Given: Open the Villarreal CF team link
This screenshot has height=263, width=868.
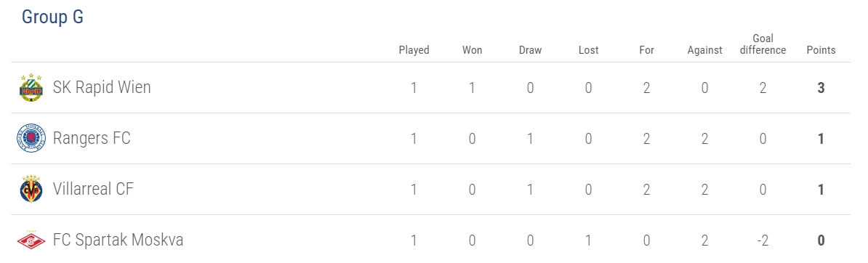Looking at the screenshot, I should pyautogui.click(x=93, y=190).
